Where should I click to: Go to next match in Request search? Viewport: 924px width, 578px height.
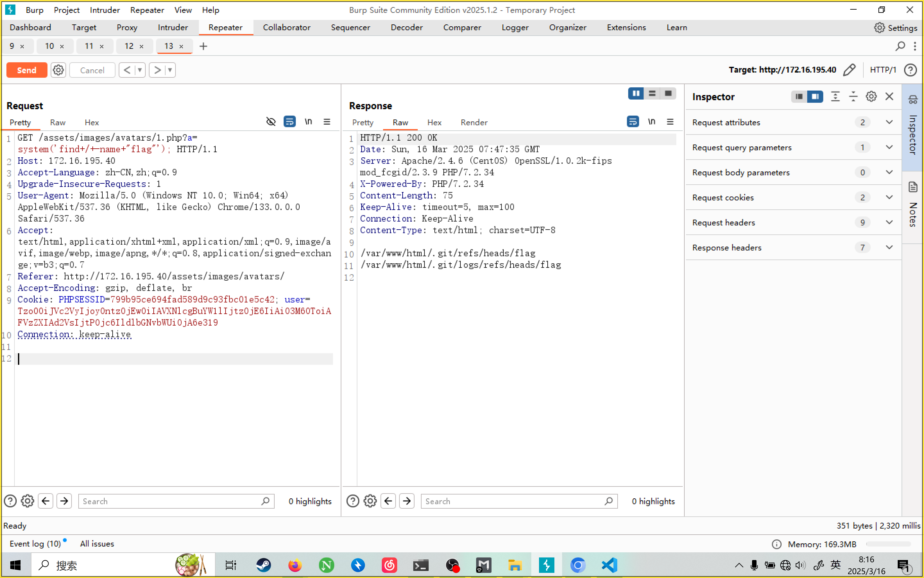coord(64,501)
